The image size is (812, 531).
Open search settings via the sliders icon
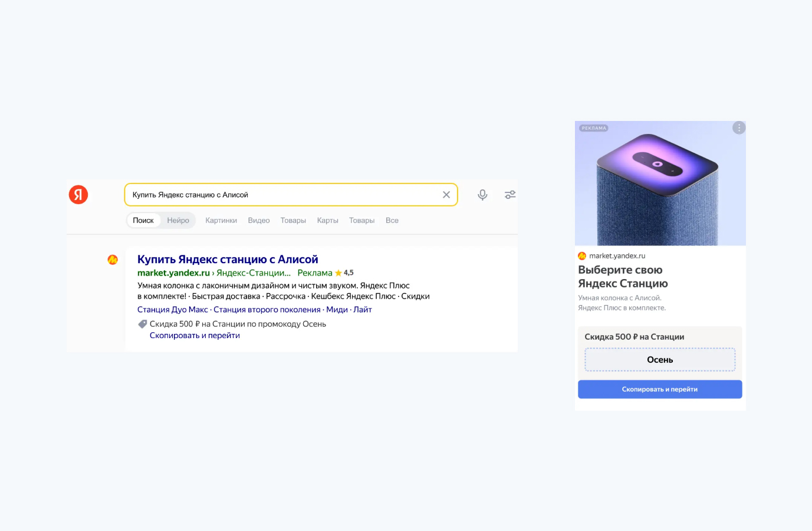pos(510,195)
